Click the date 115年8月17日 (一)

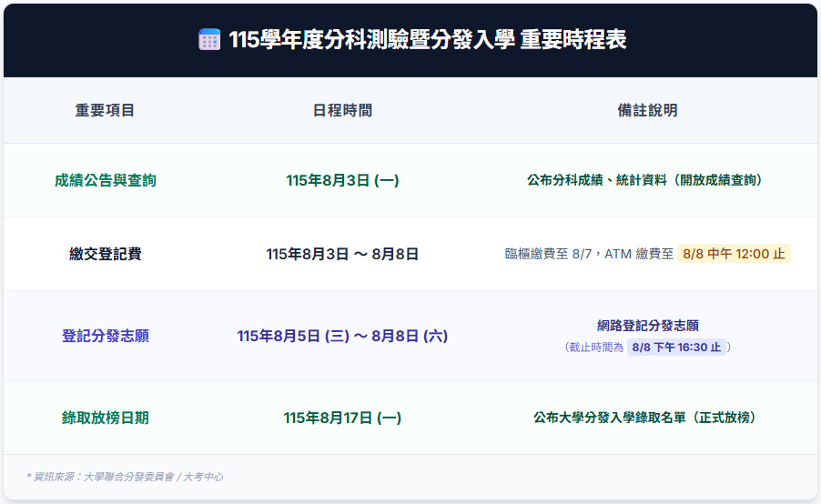[x=342, y=418]
